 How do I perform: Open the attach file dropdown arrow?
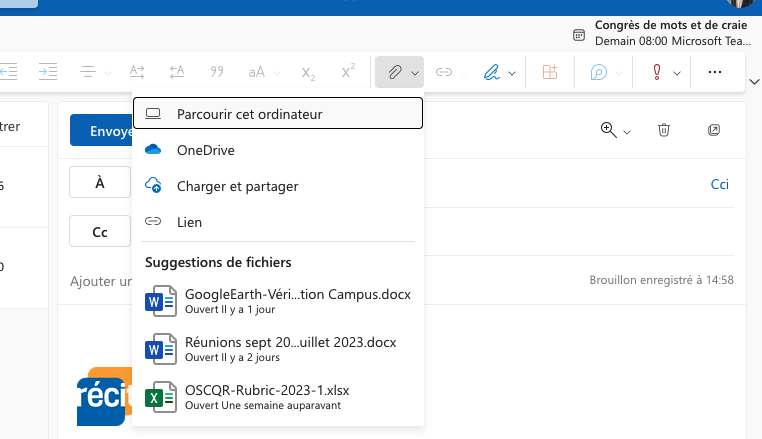[415, 73]
